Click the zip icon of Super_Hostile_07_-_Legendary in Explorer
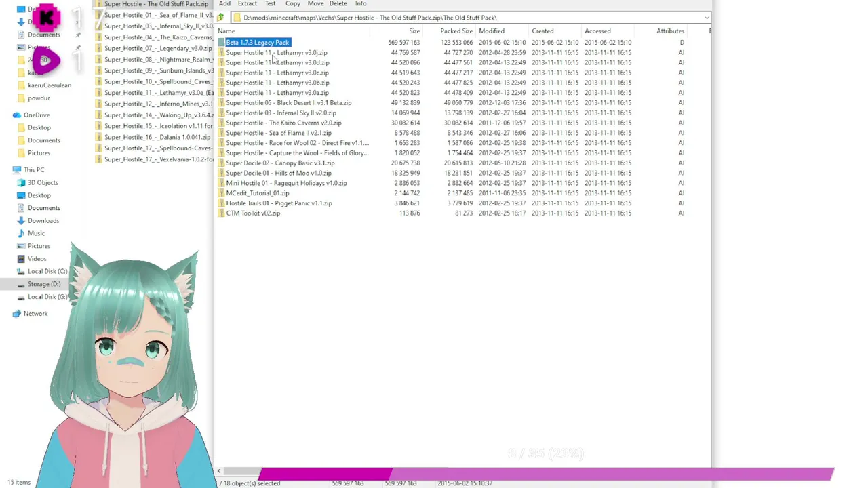This screenshot has width=868, height=488. 99,48
